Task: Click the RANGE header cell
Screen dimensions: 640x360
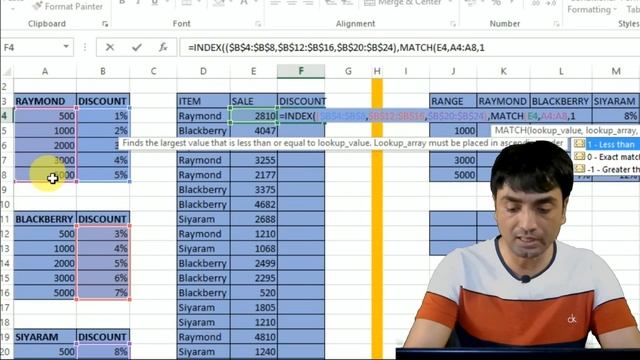Action: tap(453, 101)
